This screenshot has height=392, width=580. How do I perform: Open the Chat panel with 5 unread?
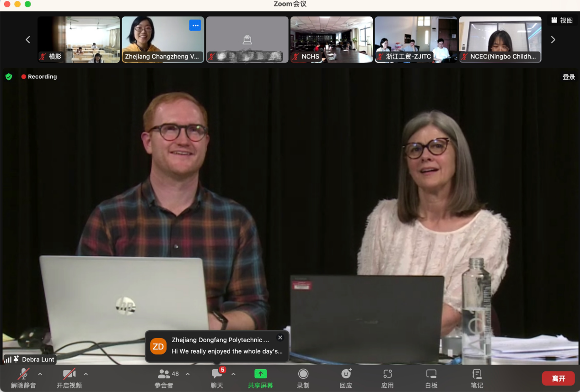217,374
